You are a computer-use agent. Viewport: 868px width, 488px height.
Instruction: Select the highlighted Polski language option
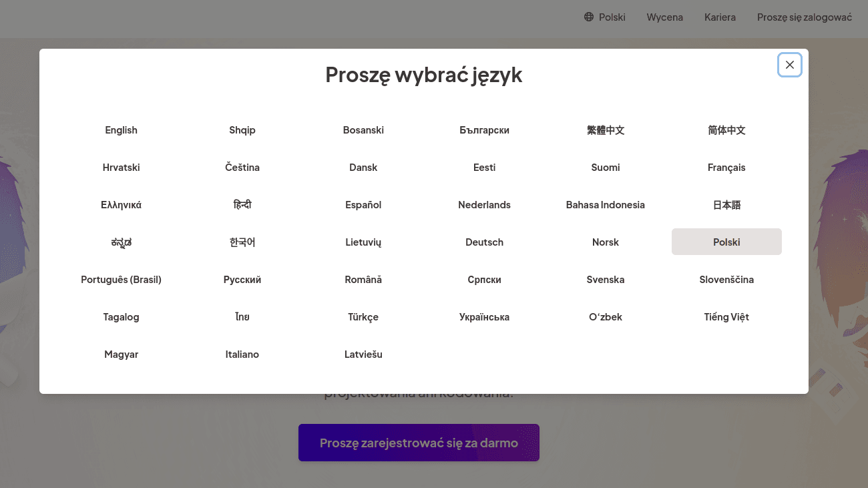726,242
